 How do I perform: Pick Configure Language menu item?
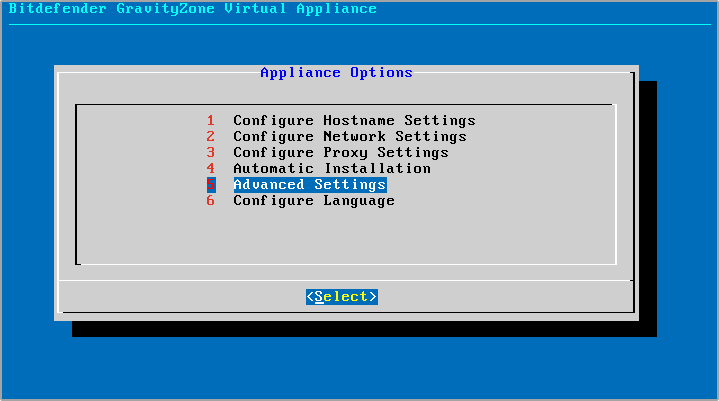(x=300, y=201)
